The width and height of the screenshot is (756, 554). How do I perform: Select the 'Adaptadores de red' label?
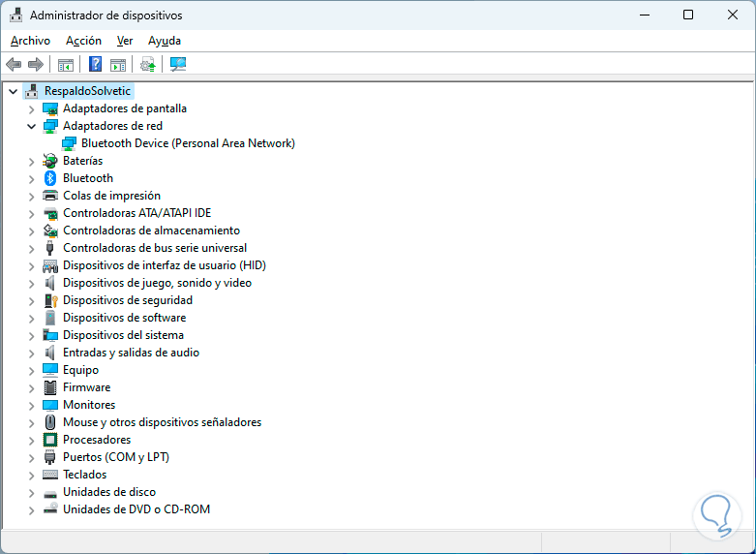113,126
